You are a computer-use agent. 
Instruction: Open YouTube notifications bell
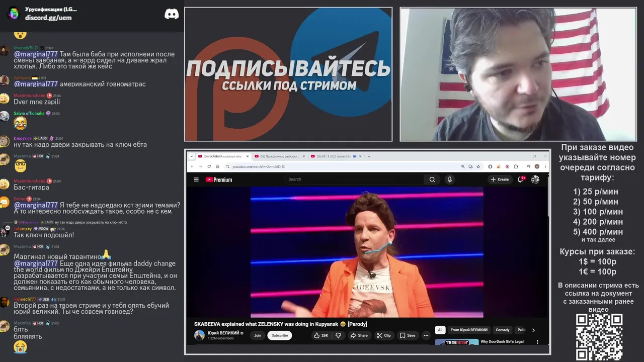pos(521,179)
